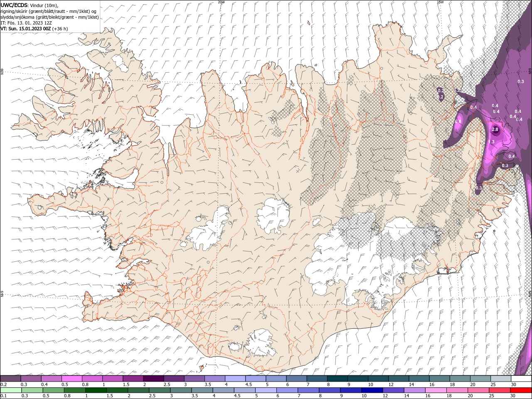Image resolution: width=532 pixels, height=399 pixels.
Task: Click upper legend swatch between 0.2 and 0.3
Action: [x=10, y=379]
